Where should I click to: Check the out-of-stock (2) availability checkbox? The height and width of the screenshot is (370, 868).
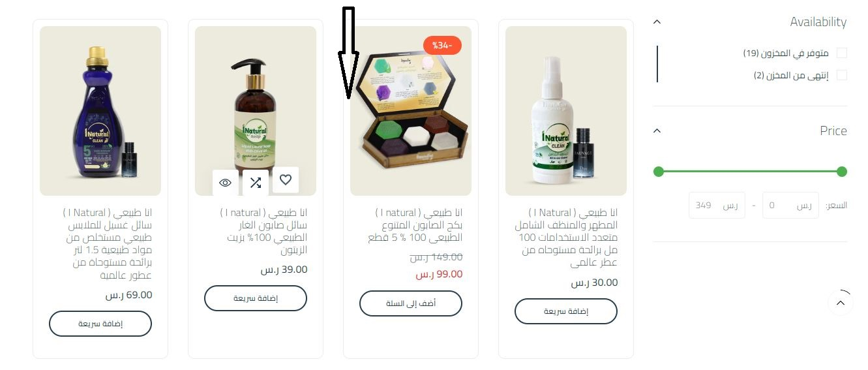842,75
